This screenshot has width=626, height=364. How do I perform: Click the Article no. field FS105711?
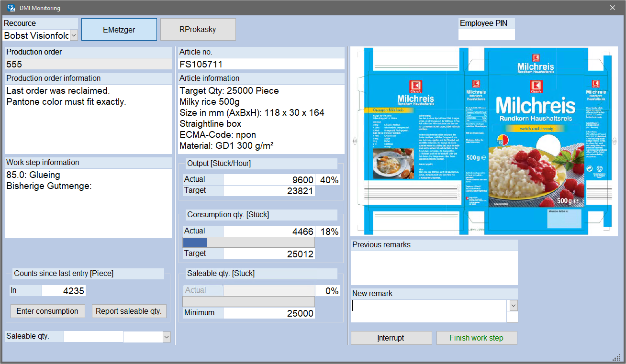point(261,64)
